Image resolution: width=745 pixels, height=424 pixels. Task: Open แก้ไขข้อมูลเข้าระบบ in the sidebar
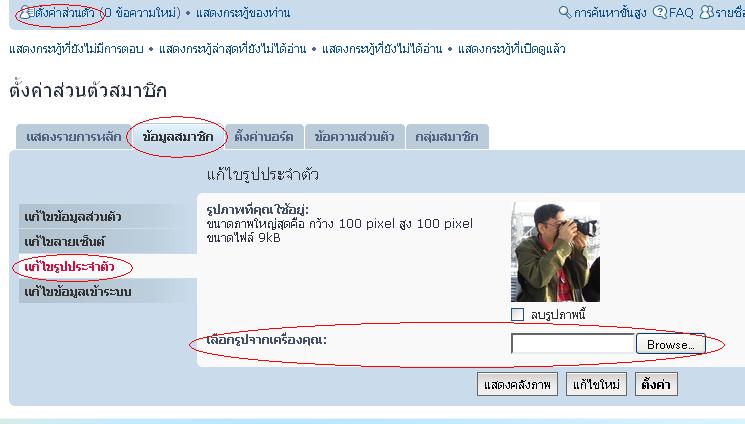77,292
